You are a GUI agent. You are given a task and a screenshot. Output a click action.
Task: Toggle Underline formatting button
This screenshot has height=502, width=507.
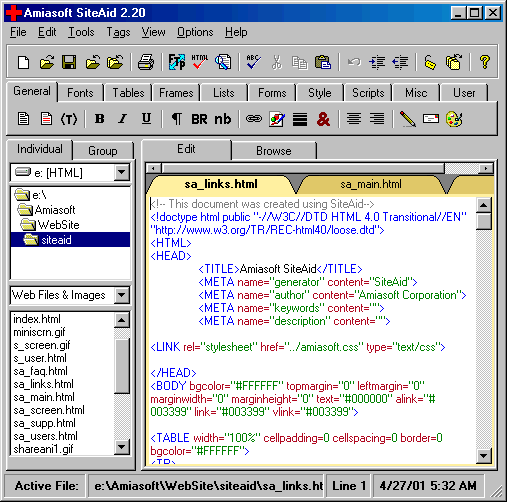(146, 119)
